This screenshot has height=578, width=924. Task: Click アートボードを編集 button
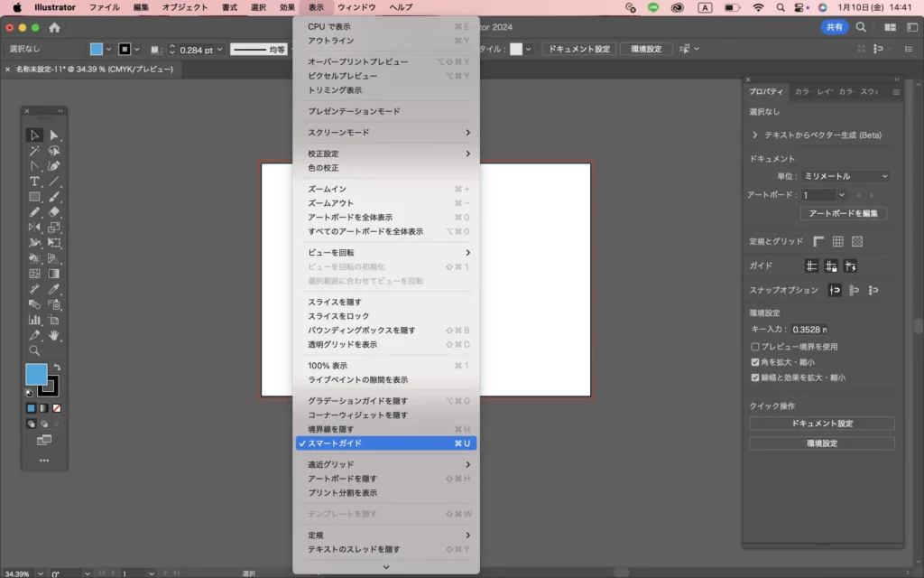coord(844,213)
